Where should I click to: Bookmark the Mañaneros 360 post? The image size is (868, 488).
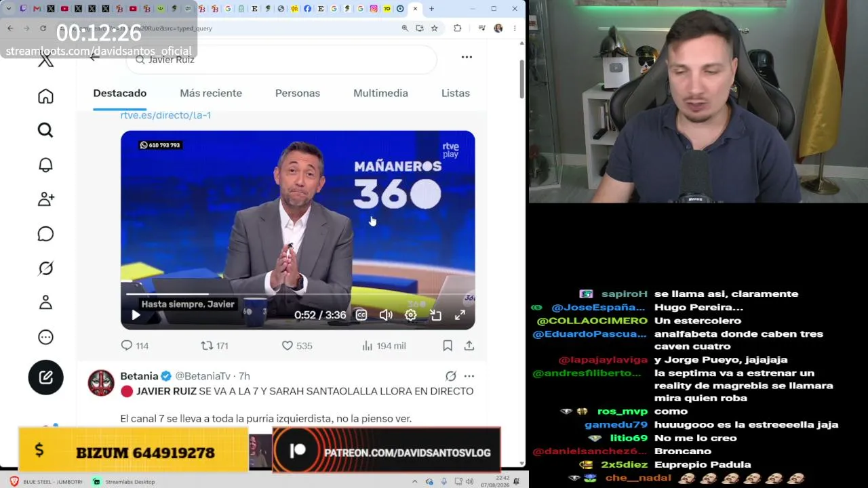click(448, 346)
